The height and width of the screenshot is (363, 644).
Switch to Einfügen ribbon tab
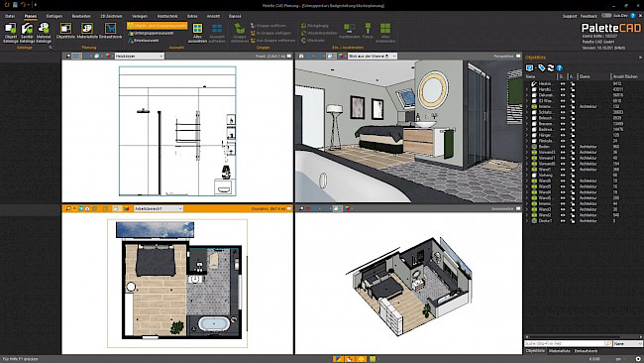click(54, 16)
